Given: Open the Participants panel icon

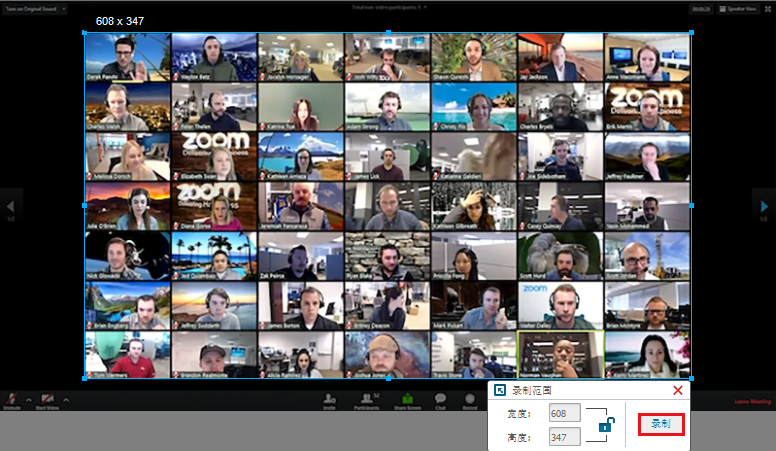Looking at the screenshot, I should tap(367, 398).
